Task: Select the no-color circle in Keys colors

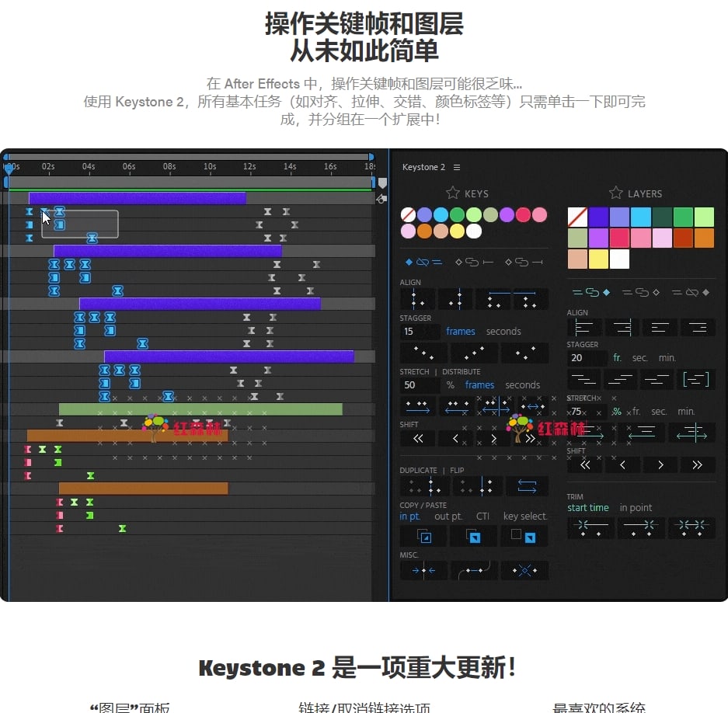Action: tap(408, 215)
